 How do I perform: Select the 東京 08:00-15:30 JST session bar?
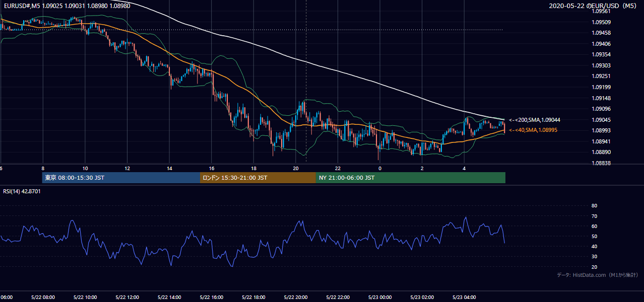(x=121, y=178)
